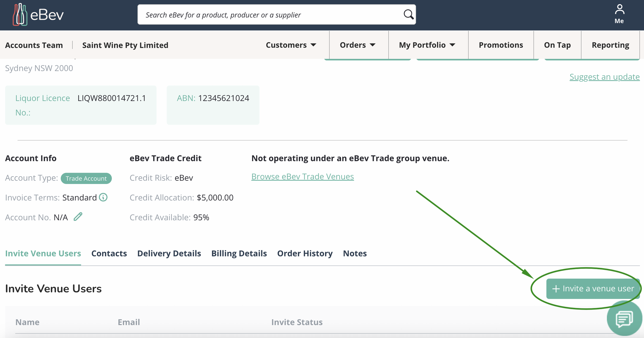Click the search magnifier icon
This screenshot has height=338, width=644.
(x=408, y=14)
